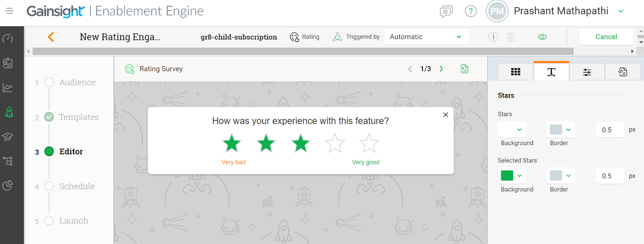Screen dimensions: 644x244
Task: Pick the Stars border color swatch
Action: [556, 129]
